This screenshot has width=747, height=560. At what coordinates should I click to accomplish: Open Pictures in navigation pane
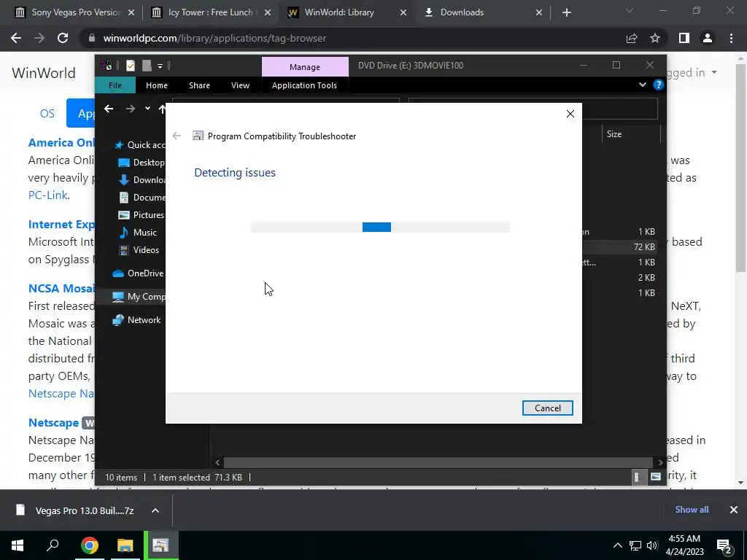tap(142, 215)
